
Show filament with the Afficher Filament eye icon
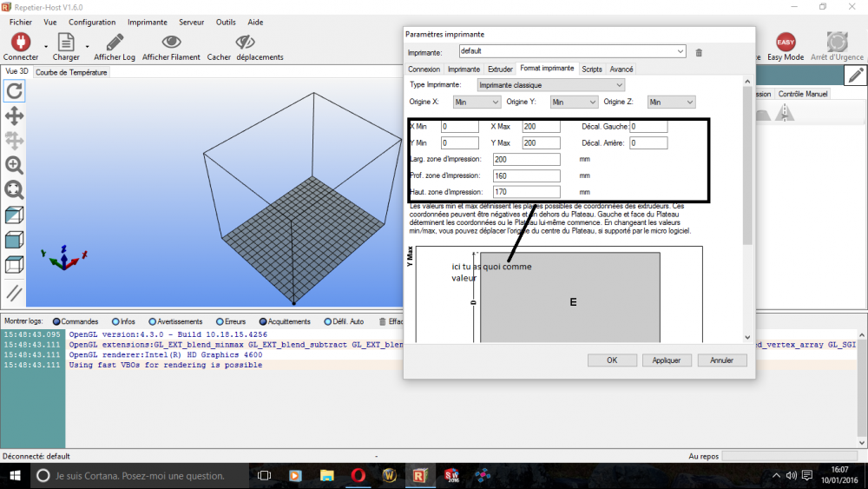[x=171, y=42]
